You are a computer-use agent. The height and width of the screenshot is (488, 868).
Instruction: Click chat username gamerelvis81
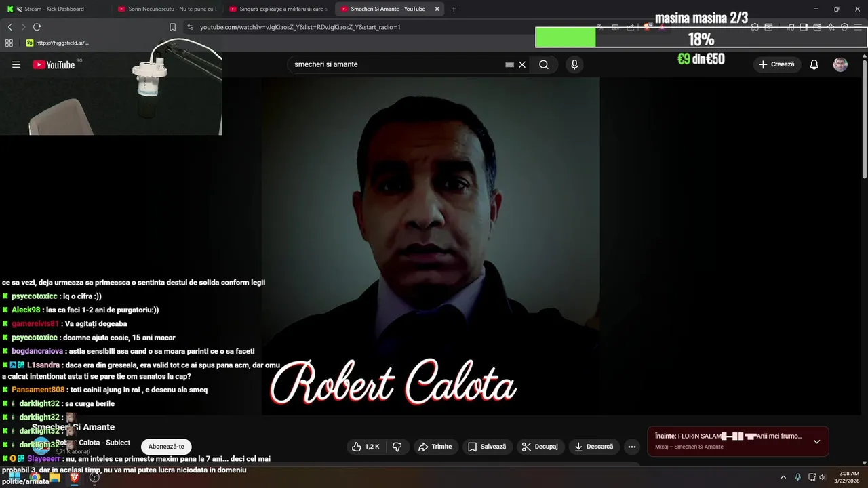[x=35, y=324]
